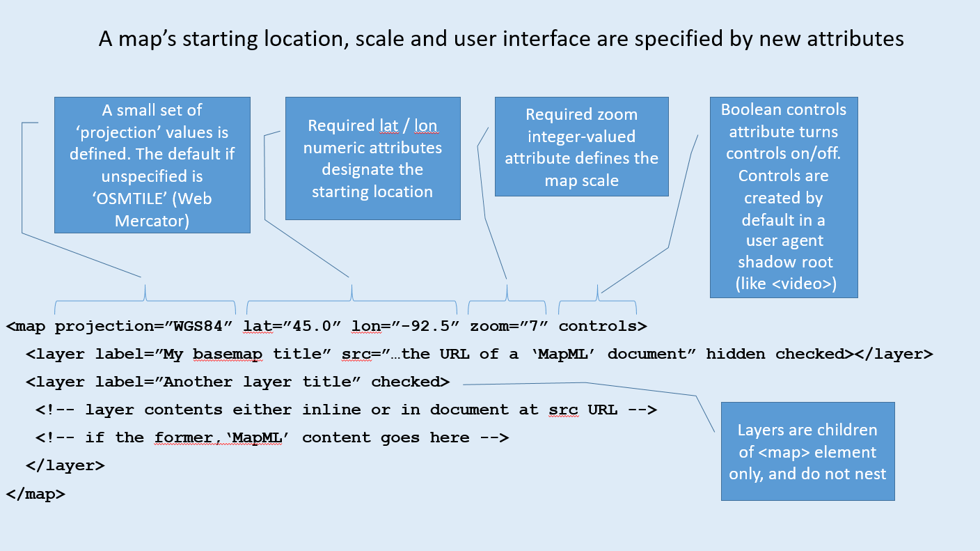Click the '</map>' closing tag
Viewport: 980px width, 551px height.
[x=35, y=493]
